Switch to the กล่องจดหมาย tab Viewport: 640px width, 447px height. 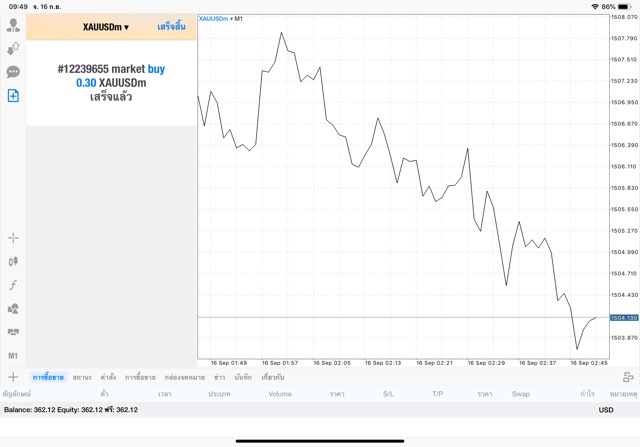tap(184, 377)
